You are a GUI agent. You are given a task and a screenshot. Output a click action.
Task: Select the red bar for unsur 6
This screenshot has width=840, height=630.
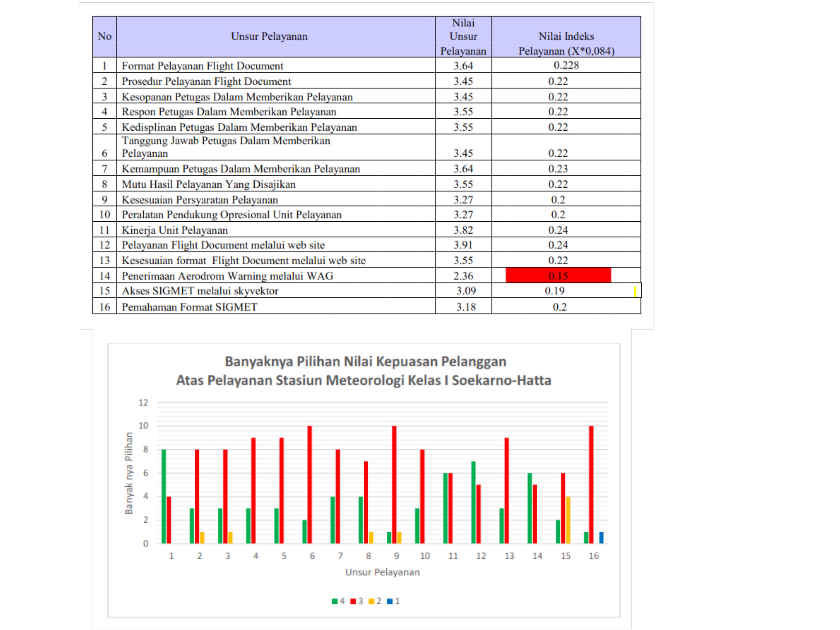coord(310,484)
